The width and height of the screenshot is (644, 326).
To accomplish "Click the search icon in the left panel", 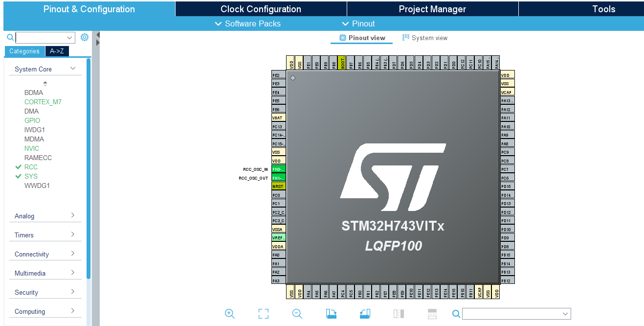I will [x=10, y=37].
